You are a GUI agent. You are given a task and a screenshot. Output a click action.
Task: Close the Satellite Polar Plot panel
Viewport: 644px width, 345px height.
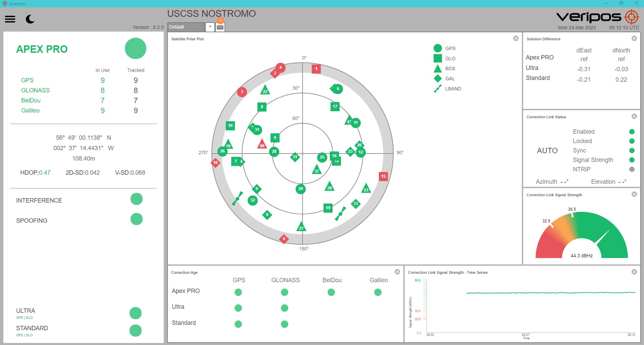pos(516,38)
